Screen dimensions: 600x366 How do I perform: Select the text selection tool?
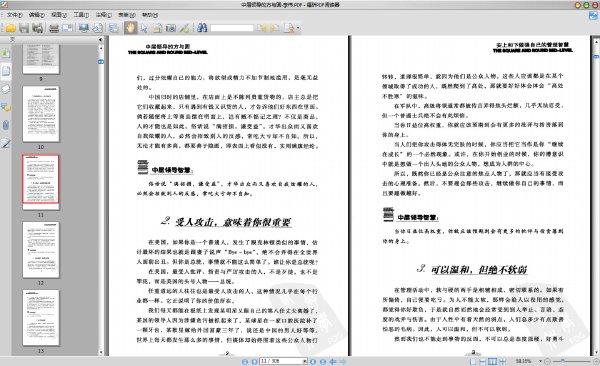[157, 28]
